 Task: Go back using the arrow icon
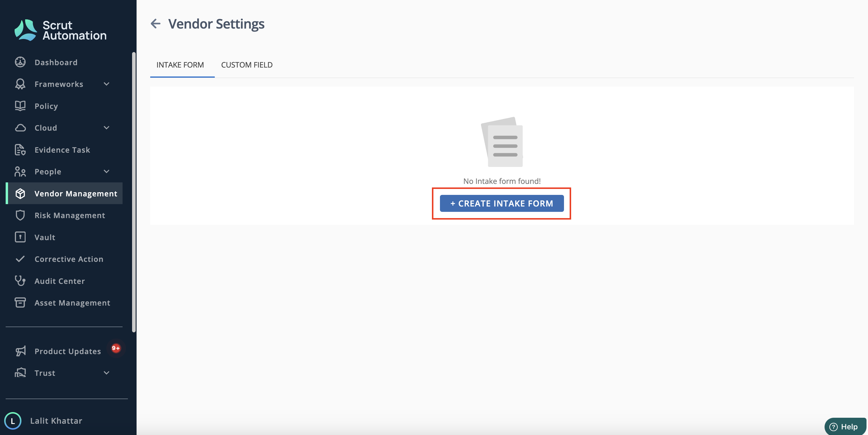click(x=155, y=24)
